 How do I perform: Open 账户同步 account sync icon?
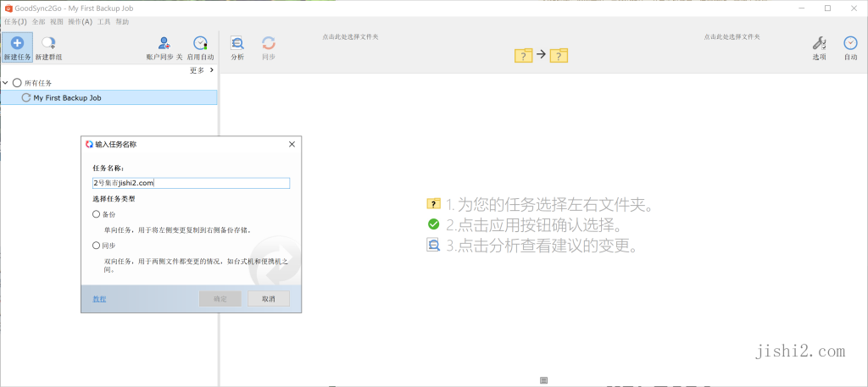(164, 43)
